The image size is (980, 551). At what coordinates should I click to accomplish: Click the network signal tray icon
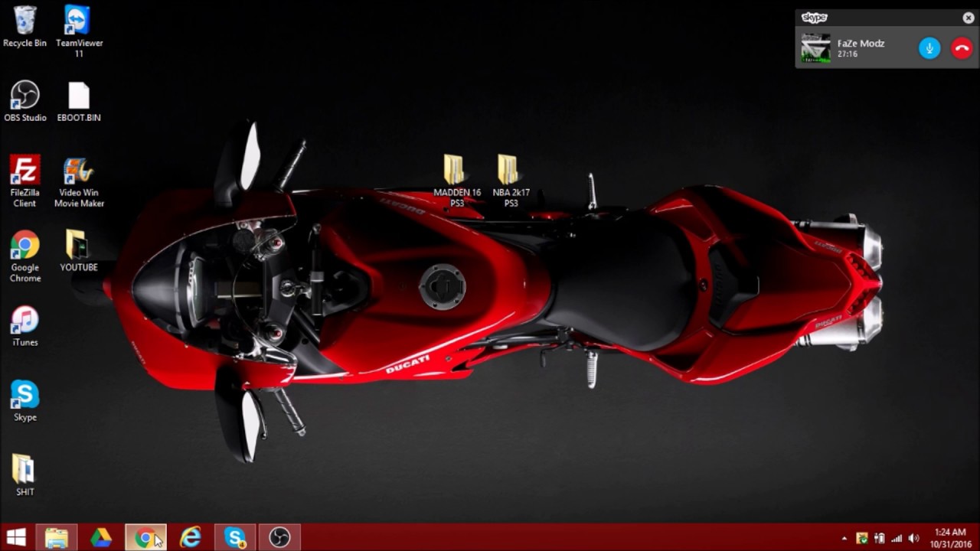click(x=897, y=539)
